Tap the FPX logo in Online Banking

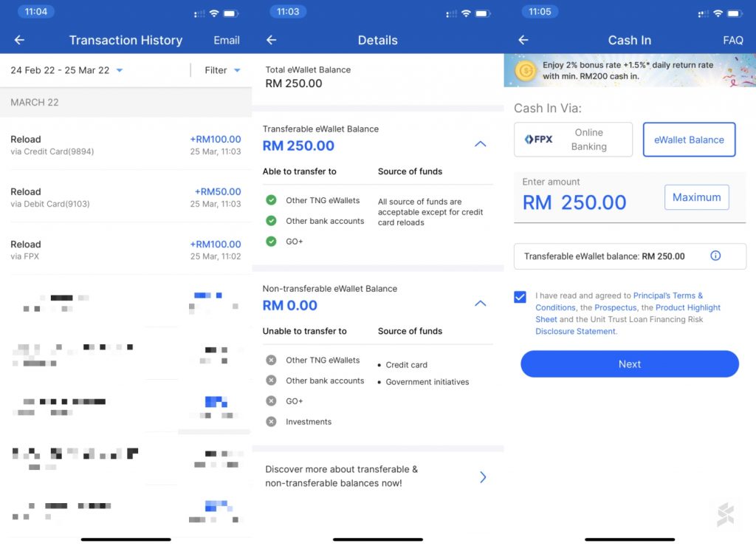click(x=538, y=140)
